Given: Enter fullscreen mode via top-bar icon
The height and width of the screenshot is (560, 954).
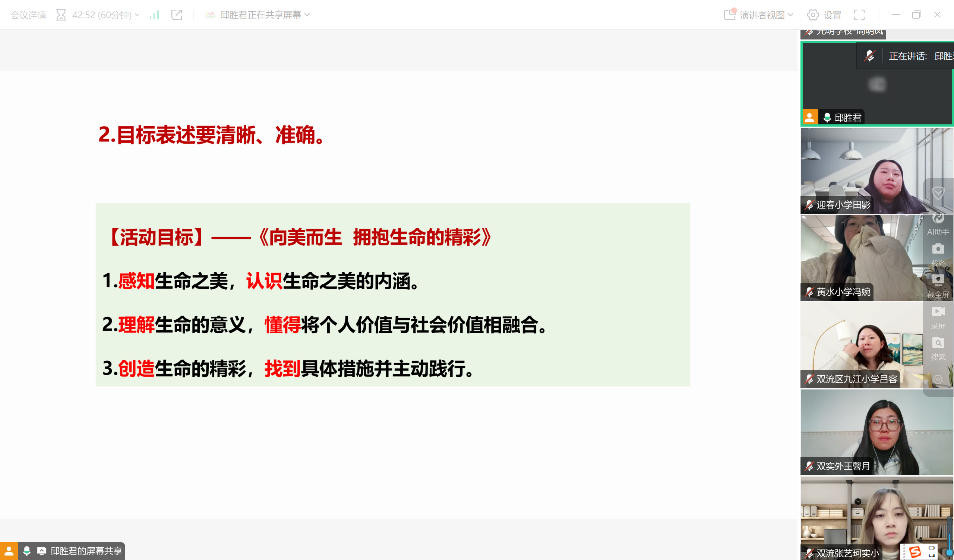Looking at the screenshot, I should point(859,15).
